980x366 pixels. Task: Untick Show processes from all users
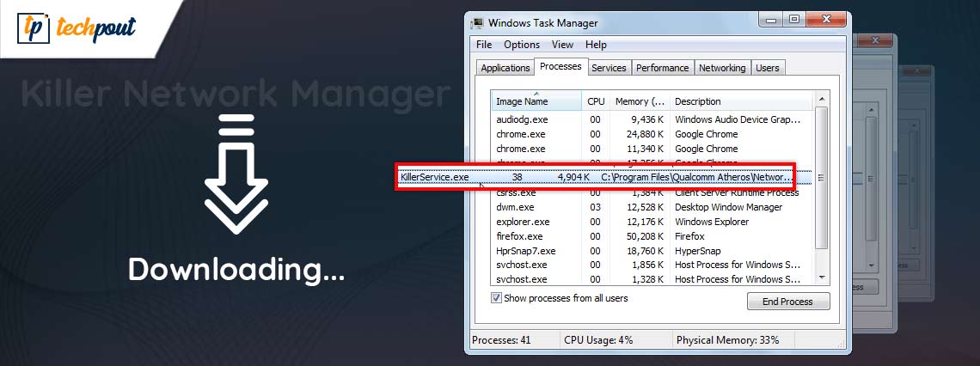click(x=496, y=298)
